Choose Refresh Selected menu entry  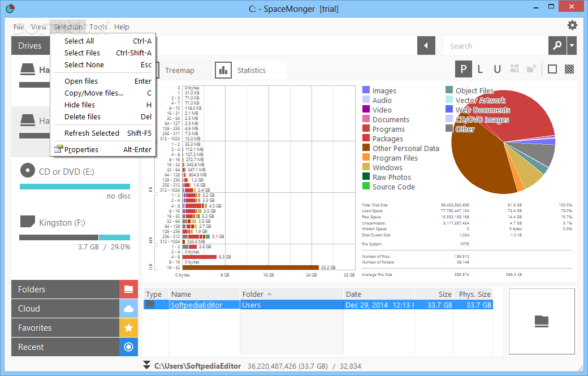pos(103,133)
